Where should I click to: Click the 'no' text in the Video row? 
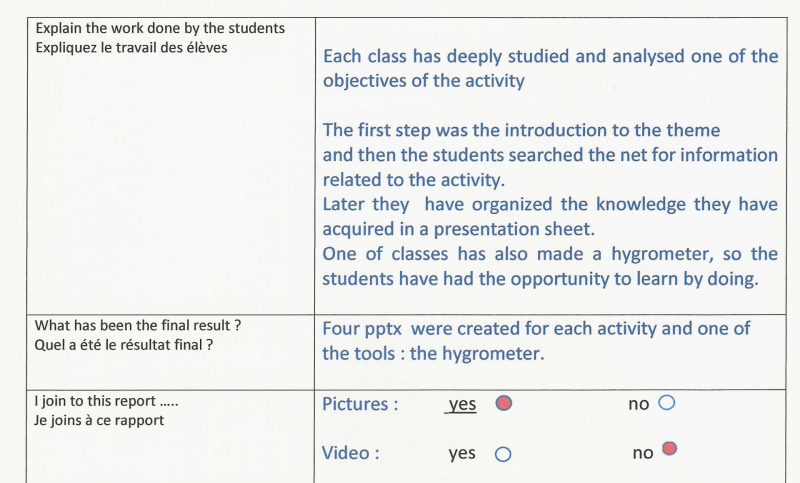point(643,453)
